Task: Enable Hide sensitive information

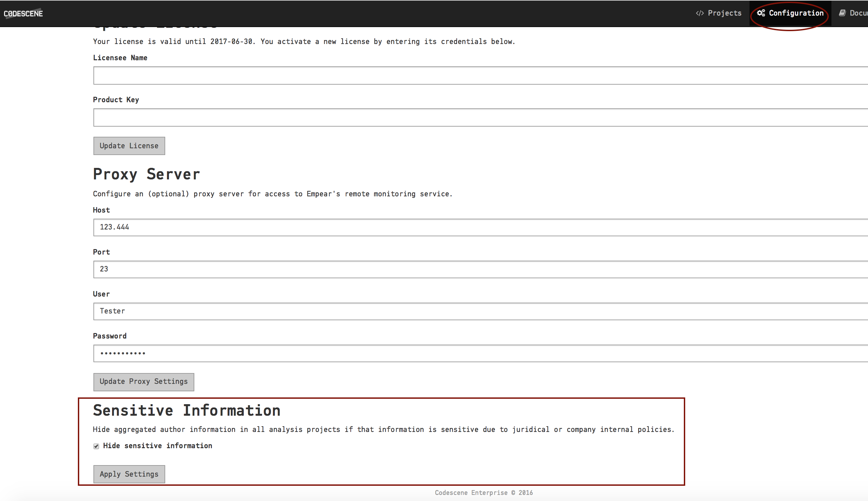Action: 96,446
